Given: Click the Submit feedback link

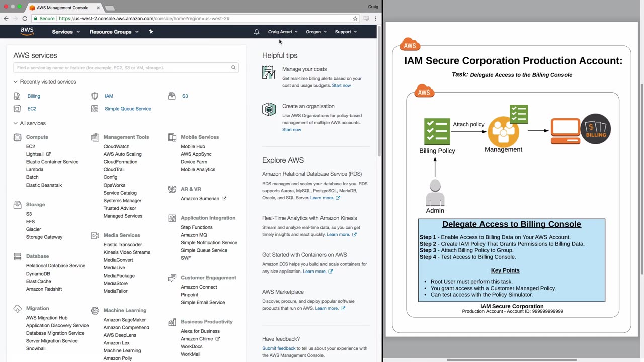Looking at the screenshot, I should [279, 348].
